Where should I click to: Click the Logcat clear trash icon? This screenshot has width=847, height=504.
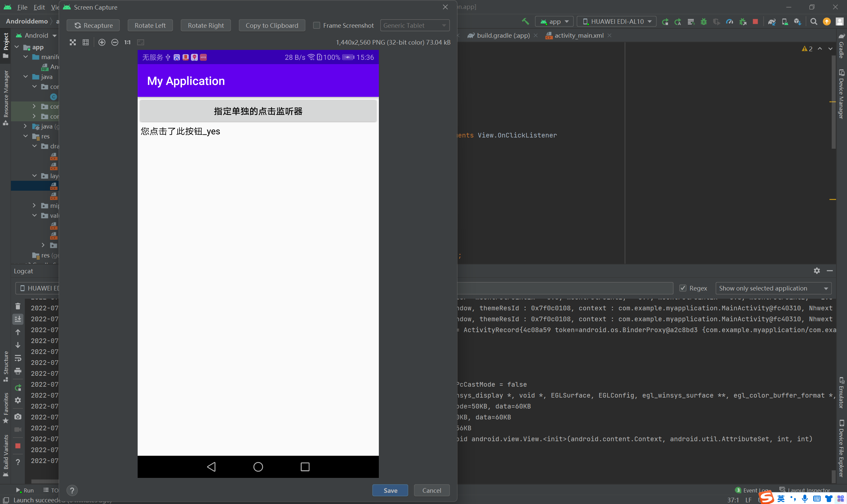click(x=18, y=306)
